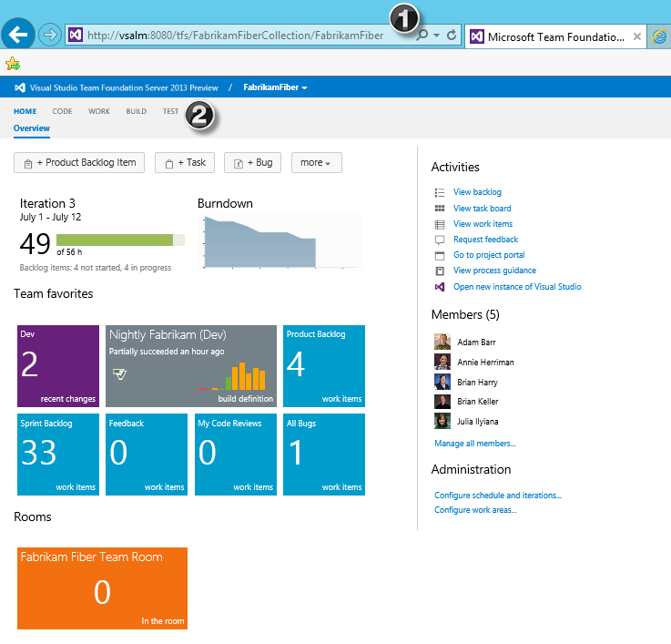Select the Overview sub-tab
The image size is (671, 644).
tap(32, 128)
